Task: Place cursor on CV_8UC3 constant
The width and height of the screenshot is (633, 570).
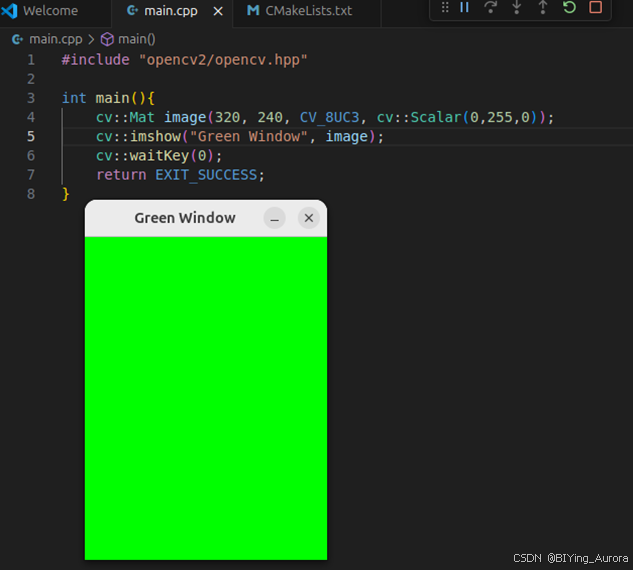Action: [329, 117]
